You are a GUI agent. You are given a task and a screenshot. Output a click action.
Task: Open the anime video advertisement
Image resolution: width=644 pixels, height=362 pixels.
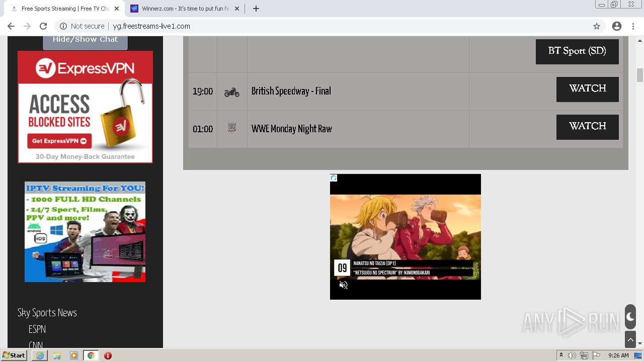406,237
